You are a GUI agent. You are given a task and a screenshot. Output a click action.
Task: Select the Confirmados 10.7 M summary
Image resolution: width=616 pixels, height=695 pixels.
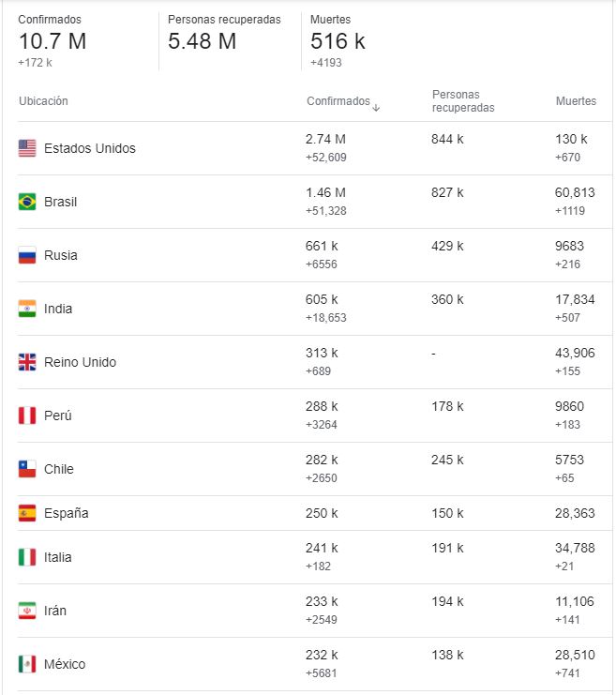[53, 40]
